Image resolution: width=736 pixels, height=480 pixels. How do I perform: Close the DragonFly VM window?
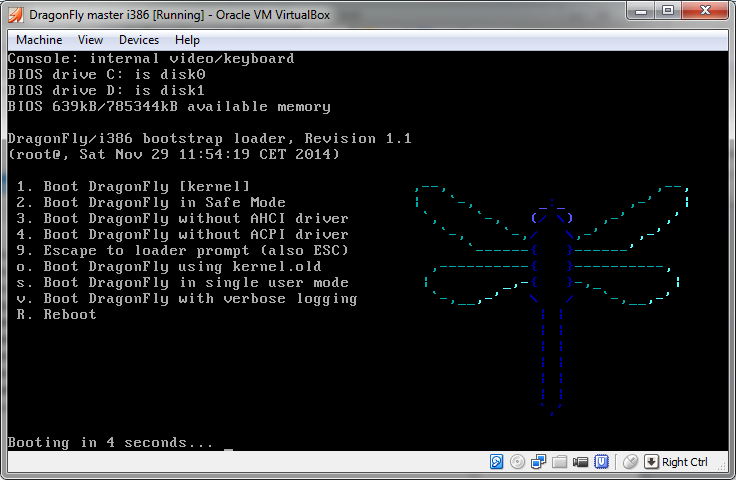click(x=704, y=13)
